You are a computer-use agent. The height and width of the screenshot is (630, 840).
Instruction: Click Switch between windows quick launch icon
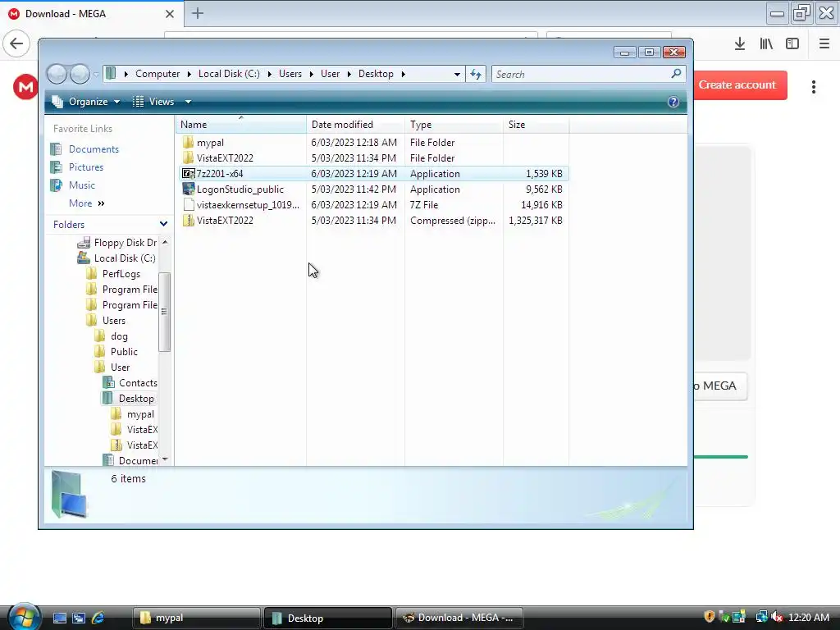(78, 618)
